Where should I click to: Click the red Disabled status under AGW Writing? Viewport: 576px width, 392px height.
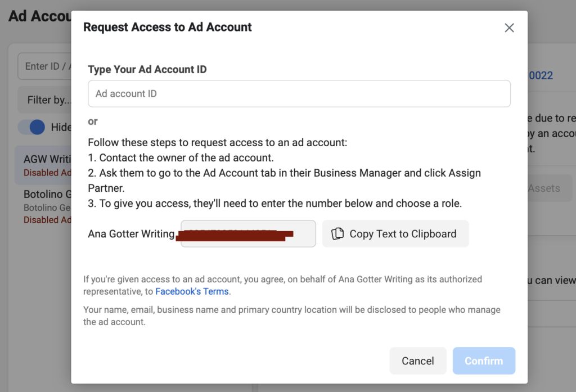coord(47,173)
